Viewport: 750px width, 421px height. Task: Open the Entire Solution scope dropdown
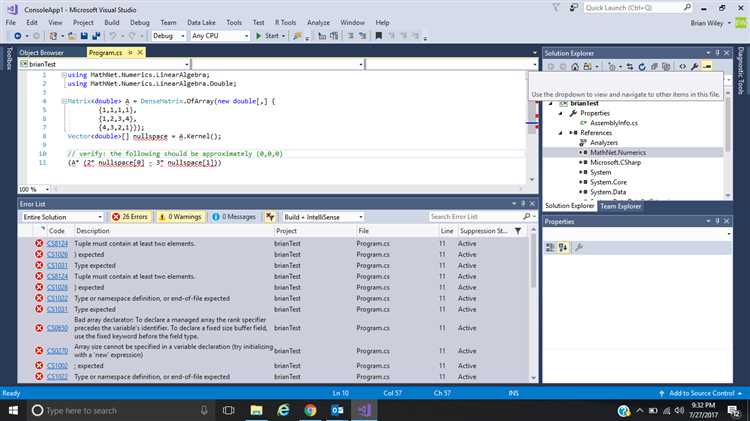coord(62,217)
